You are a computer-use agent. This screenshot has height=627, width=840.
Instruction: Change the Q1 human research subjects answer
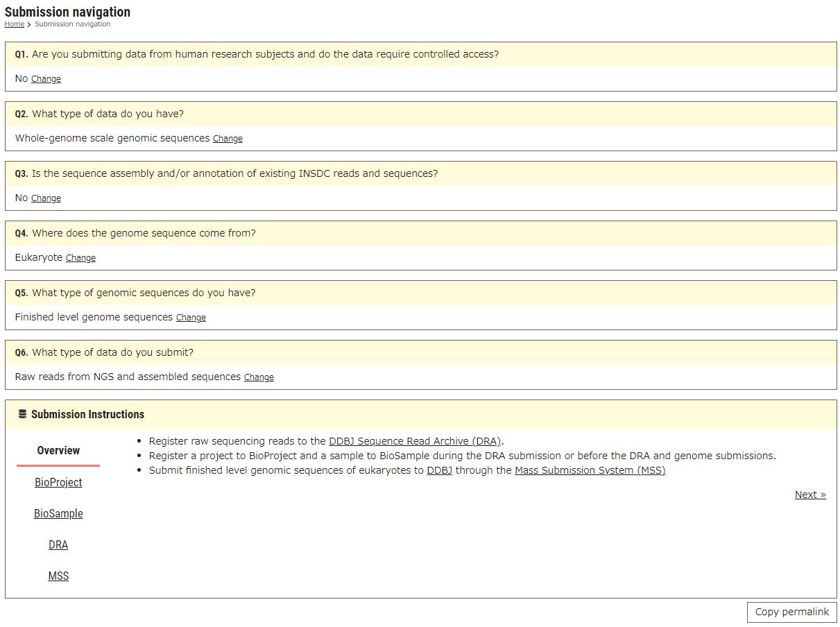tap(46, 79)
